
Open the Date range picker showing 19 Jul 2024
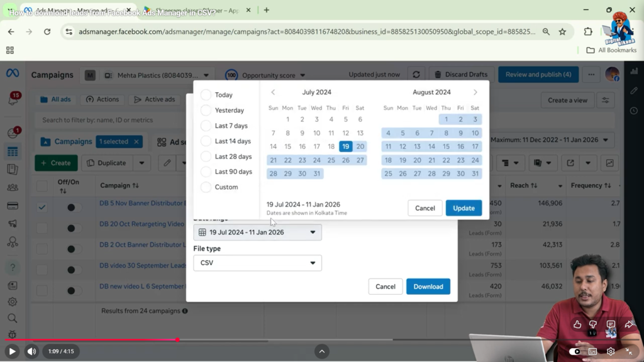click(257, 232)
